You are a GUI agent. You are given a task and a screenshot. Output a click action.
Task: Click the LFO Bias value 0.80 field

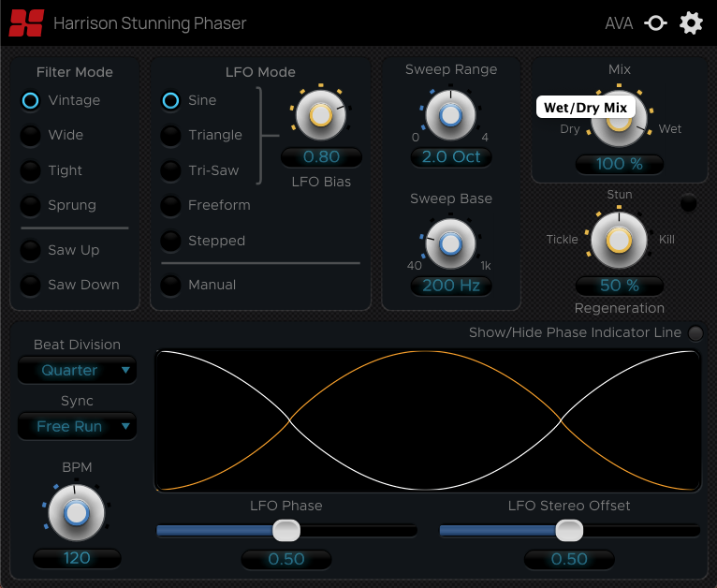click(x=321, y=156)
